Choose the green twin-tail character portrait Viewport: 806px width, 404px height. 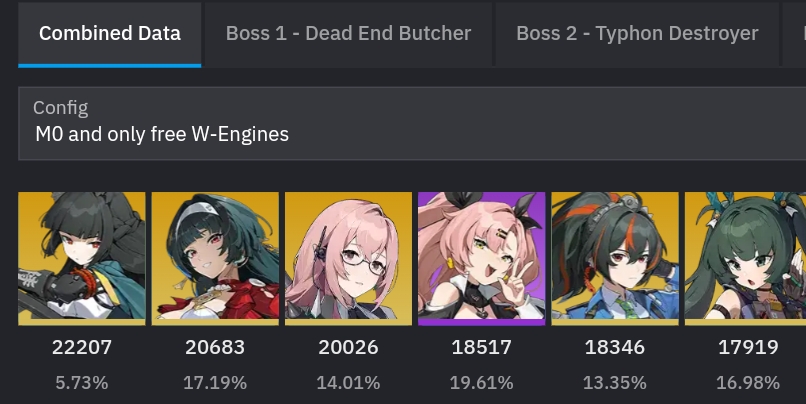pyautogui.click(x=745, y=259)
